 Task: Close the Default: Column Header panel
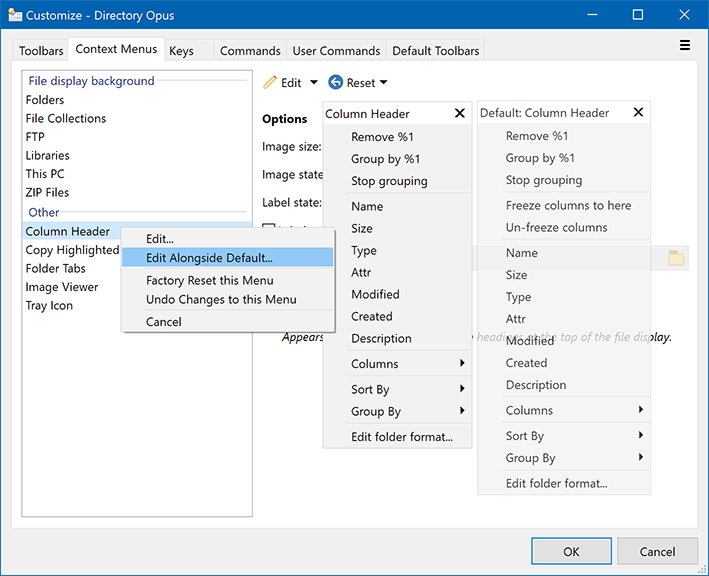click(638, 112)
